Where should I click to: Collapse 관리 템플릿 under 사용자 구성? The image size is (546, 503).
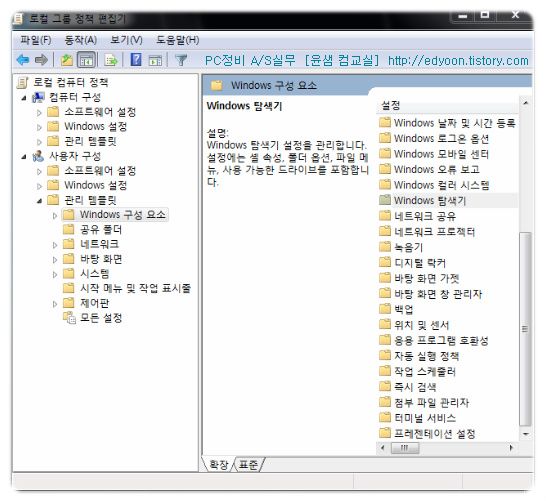[39, 201]
